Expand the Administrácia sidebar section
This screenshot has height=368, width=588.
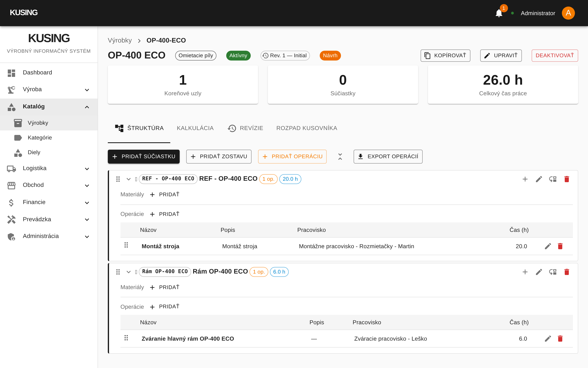[49, 236]
